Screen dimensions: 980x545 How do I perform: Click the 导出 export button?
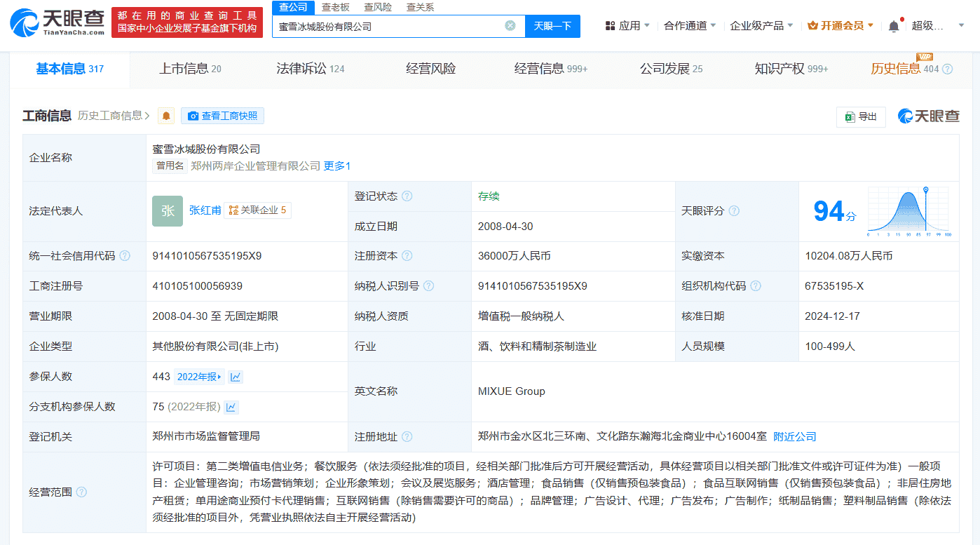(x=861, y=116)
